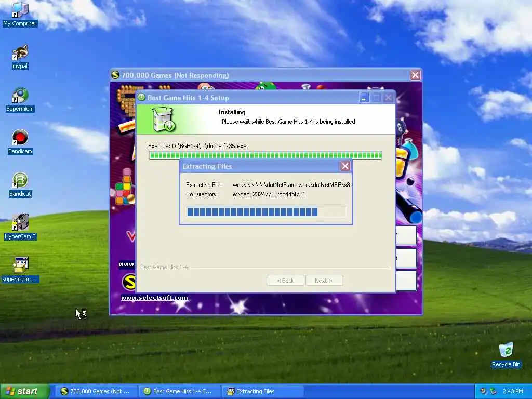Click the 700,000 Games title bar S icon
Screen dimensions: 532x399
point(115,75)
